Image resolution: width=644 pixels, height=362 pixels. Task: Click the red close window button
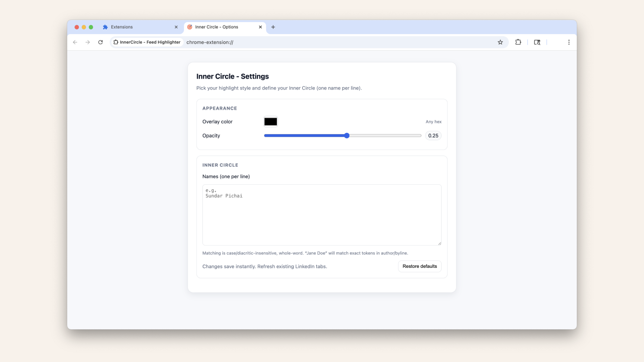(x=77, y=27)
